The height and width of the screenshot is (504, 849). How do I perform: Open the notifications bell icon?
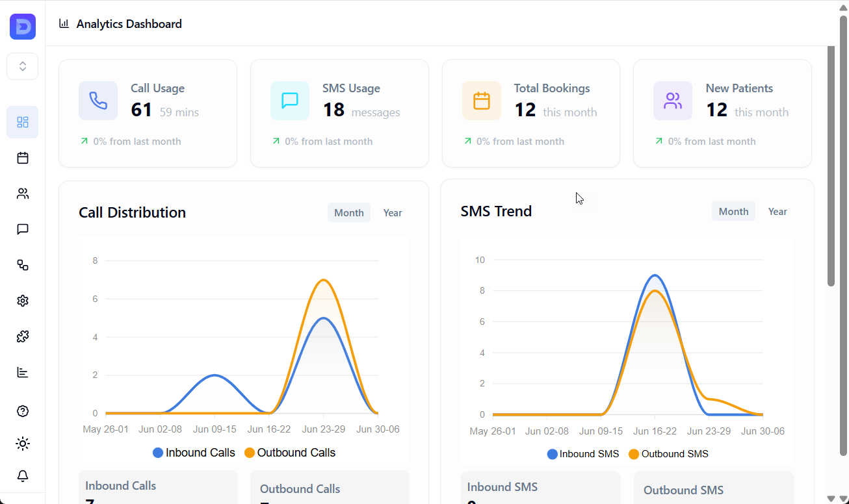pos(22,476)
